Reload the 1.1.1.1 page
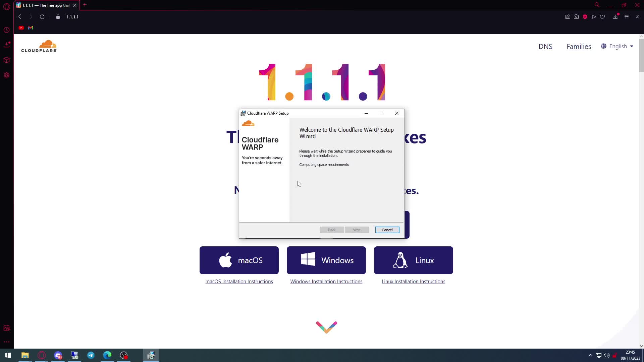 [42, 17]
